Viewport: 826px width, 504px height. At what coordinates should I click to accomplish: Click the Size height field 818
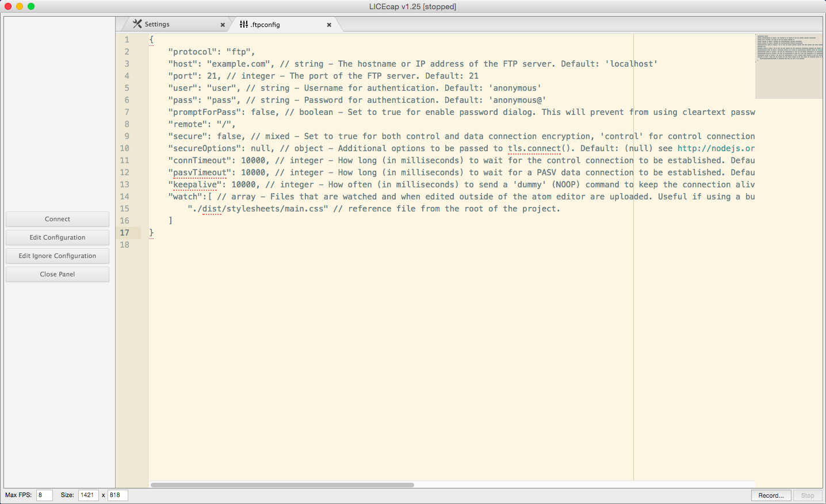[x=117, y=495]
